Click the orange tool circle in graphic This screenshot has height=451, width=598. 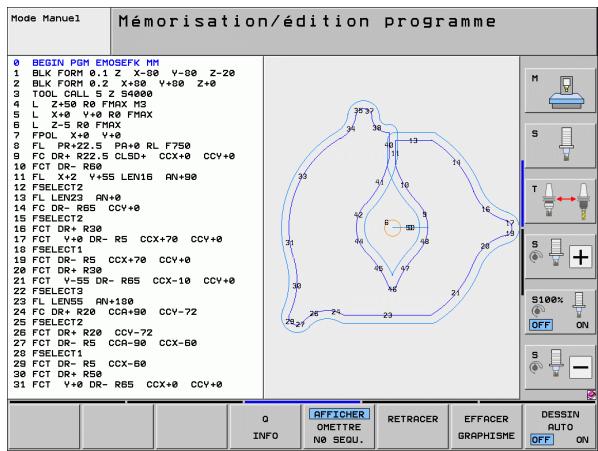[x=392, y=228]
